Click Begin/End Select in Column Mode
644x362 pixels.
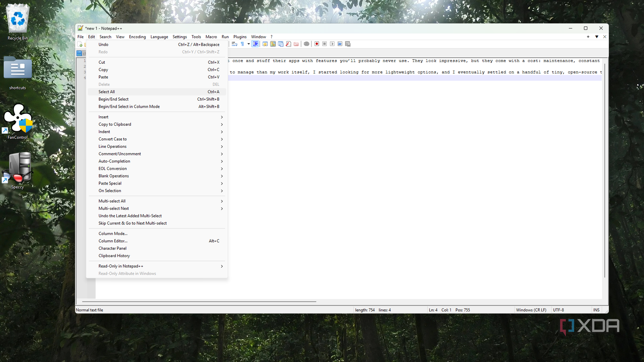pos(157,106)
